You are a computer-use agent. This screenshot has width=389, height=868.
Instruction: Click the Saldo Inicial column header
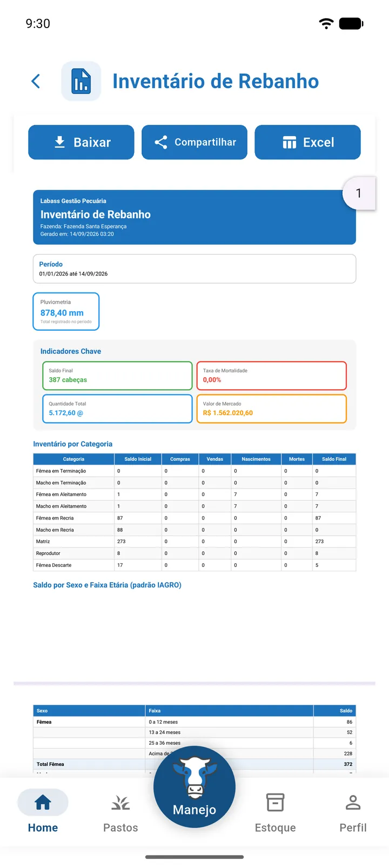tap(138, 459)
